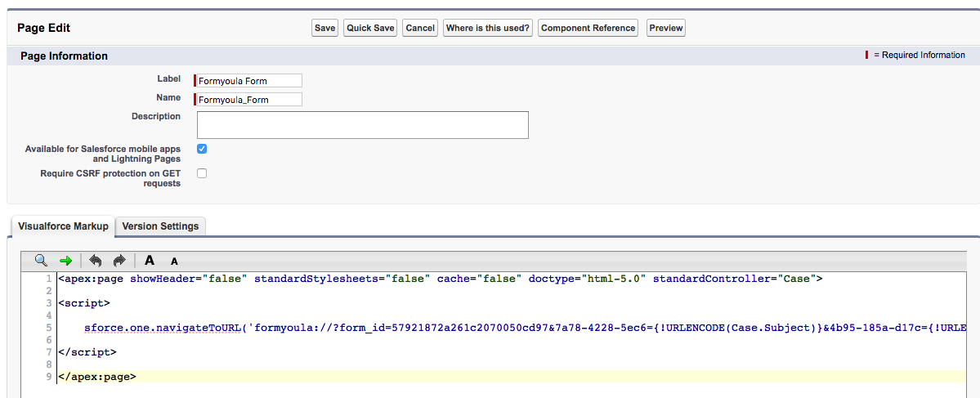Click the Required Information legend text
The height and width of the screenshot is (398, 980).
[920, 55]
